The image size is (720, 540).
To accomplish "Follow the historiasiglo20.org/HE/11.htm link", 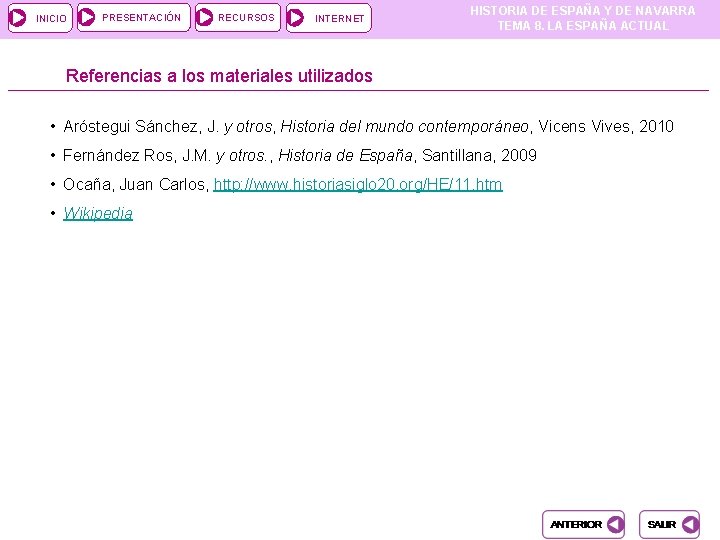I will click(x=358, y=185).
